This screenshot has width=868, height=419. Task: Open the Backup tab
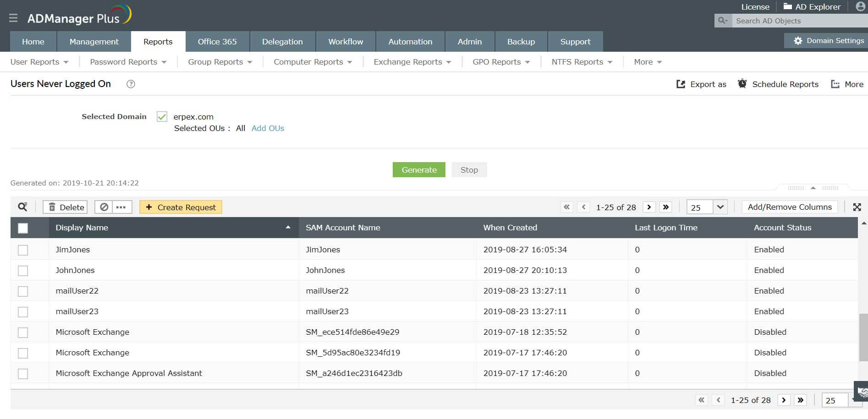coord(521,42)
